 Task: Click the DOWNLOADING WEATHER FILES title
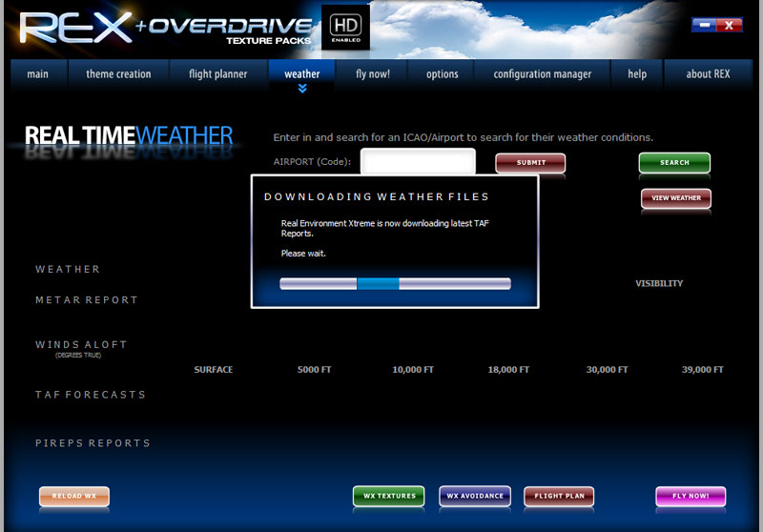pyautogui.click(x=376, y=197)
